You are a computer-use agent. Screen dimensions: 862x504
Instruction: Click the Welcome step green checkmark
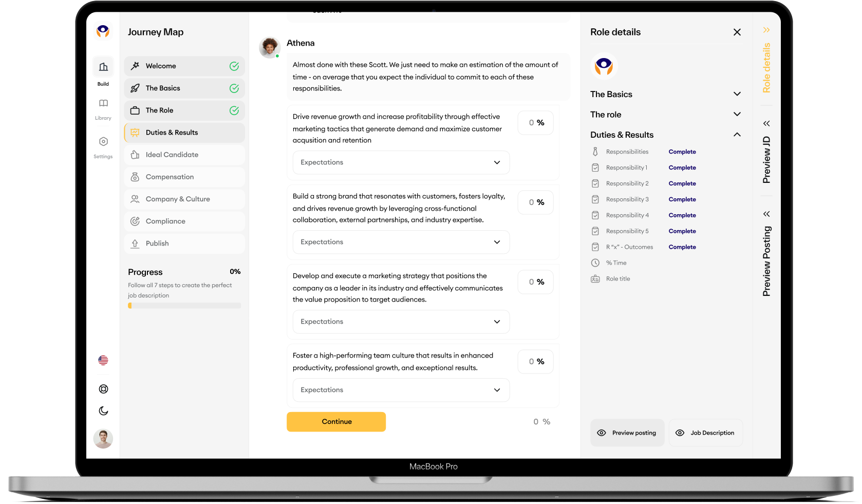point(234,66)
